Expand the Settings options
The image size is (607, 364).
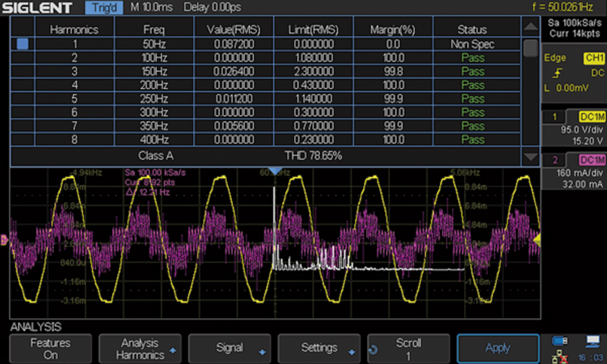[319, 348]
